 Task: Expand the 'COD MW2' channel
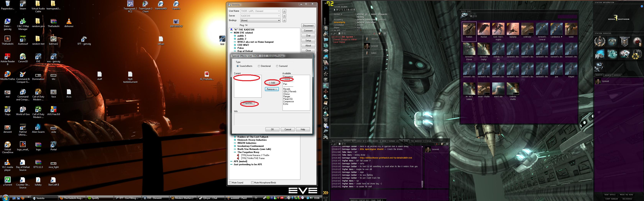235,45
